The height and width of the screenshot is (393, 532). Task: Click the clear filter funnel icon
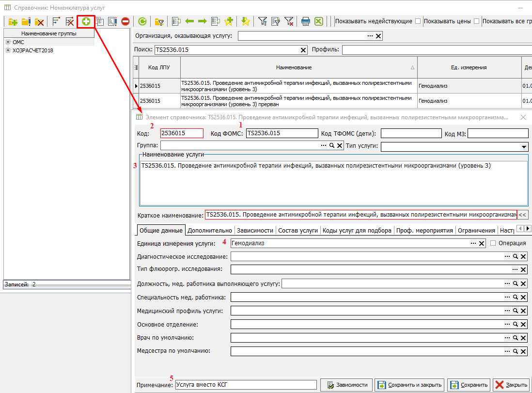pyautogui.click(x=289, y=21)
